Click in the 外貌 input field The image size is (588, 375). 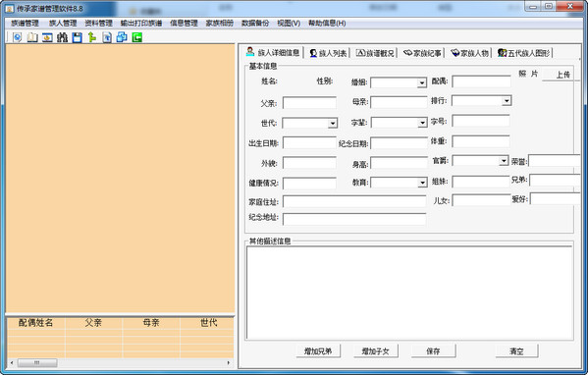[x=309, y=163]
